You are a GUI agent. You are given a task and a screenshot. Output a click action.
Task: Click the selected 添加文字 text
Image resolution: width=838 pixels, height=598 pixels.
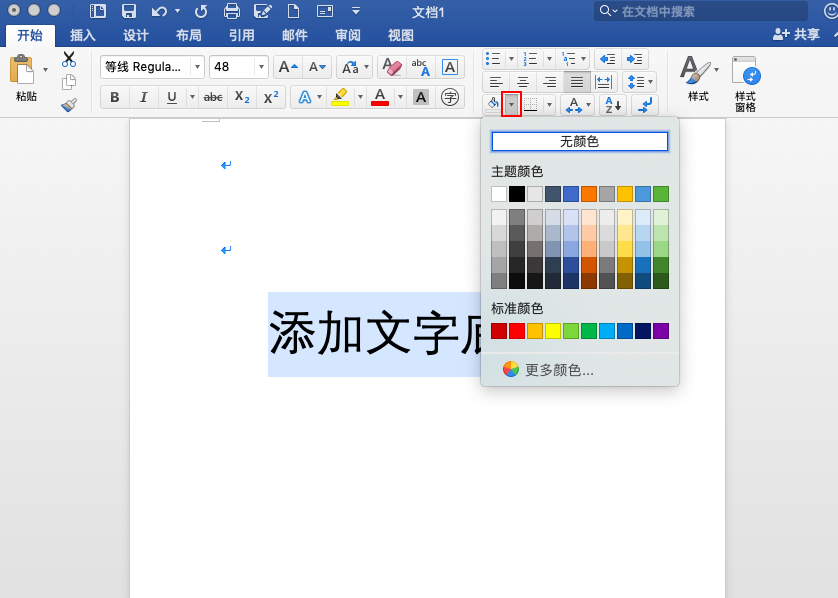(x=374, y=335)
